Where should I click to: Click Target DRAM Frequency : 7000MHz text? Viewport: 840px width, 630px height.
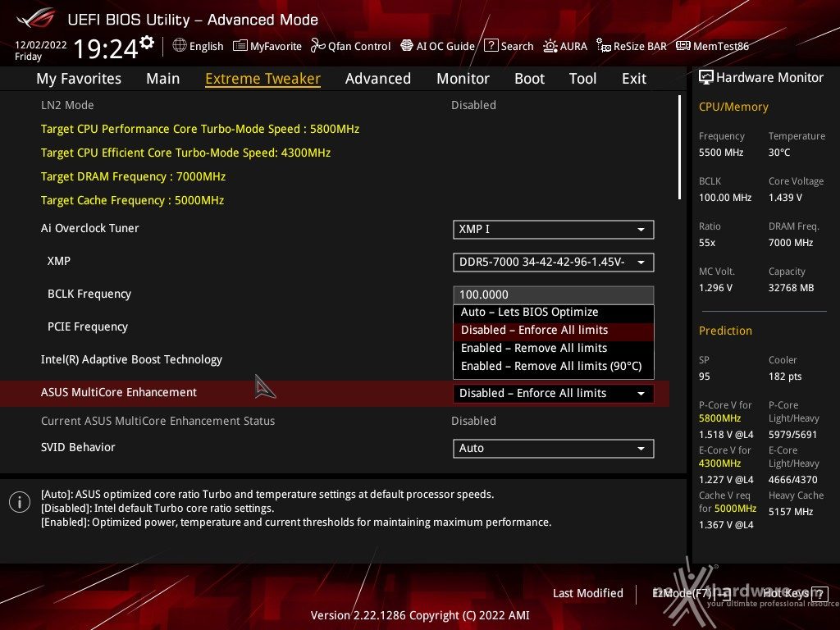(x=134, y=176)
